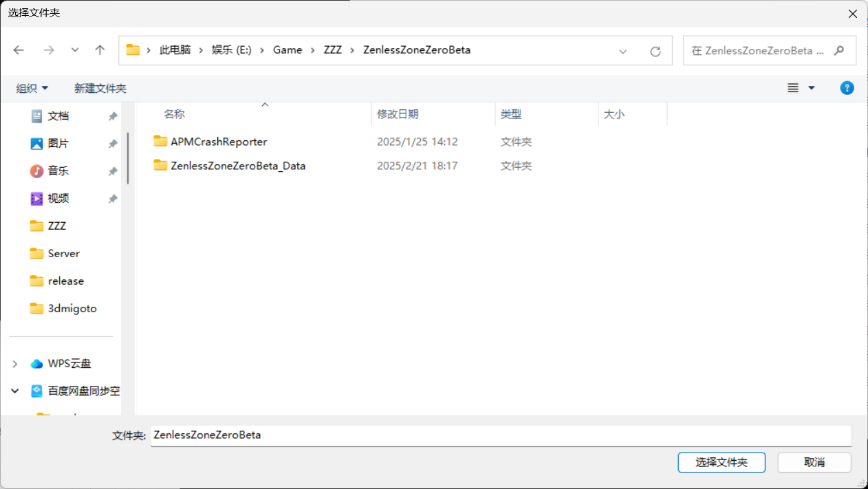This screenshot has width=868, height=489.
Task: Expand the chevron after 此电脑 breadcrumb
Action: click(x=202, y=50)
